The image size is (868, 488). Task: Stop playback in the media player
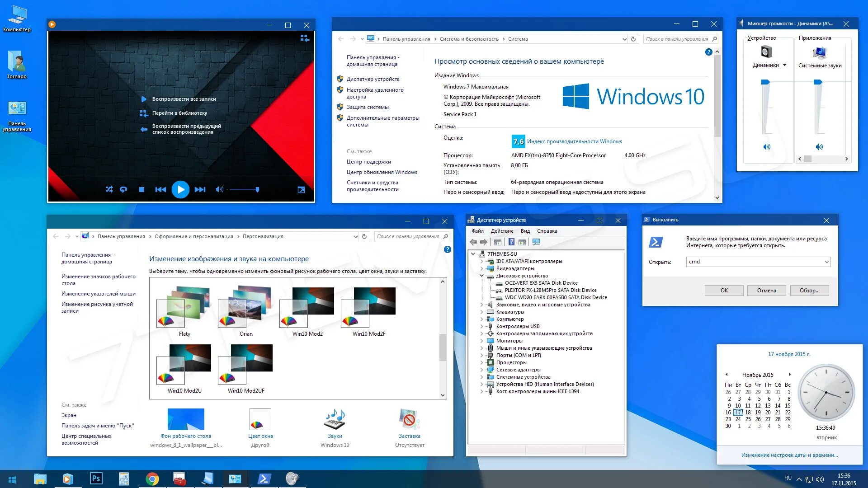[142, 190]
